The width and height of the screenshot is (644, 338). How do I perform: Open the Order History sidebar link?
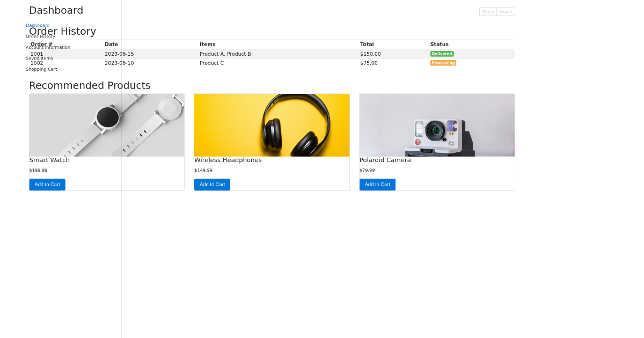pos(40,36)
